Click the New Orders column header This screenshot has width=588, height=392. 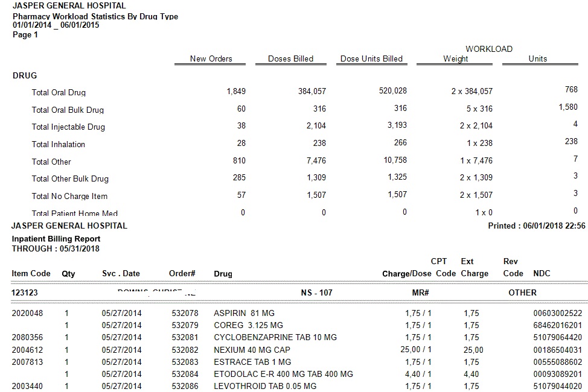coord(211,59)
